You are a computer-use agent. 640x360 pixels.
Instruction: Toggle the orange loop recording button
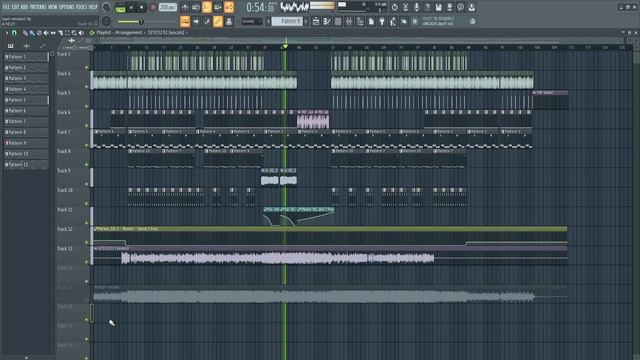tap(229, 7)
